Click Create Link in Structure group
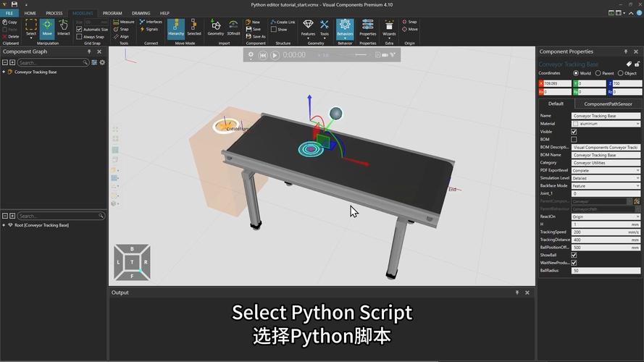This screenshot has width=644, height=362. click(283, 22)
